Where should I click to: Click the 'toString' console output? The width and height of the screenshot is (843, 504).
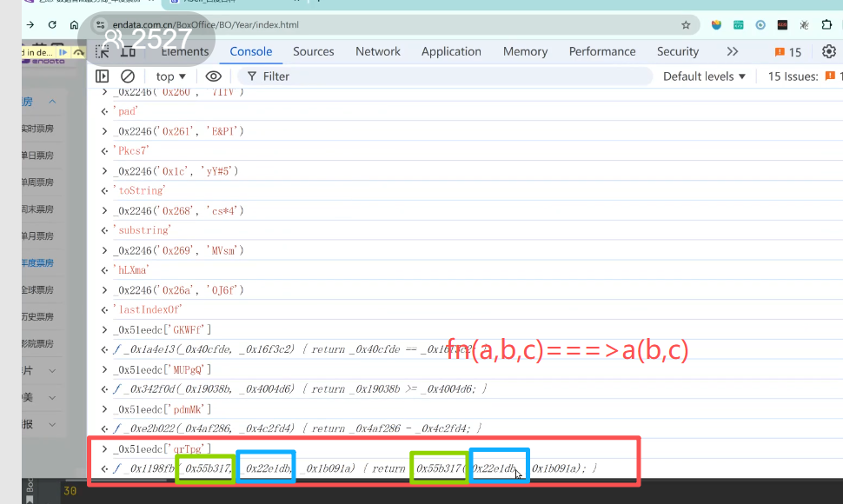(x=139, y=191)
